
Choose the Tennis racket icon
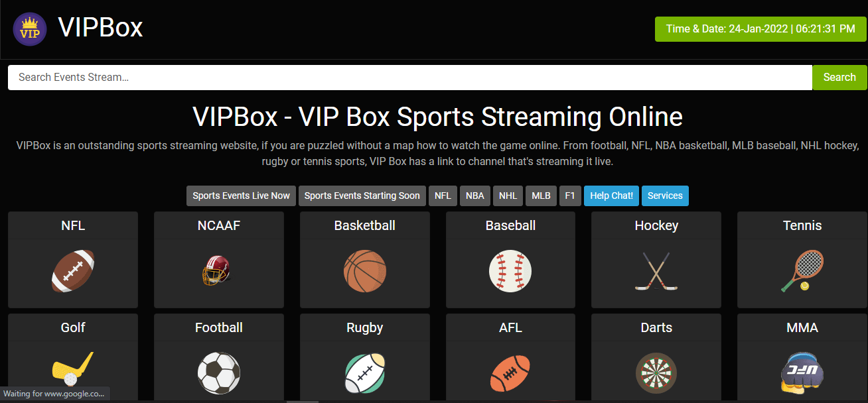(802, 271)
